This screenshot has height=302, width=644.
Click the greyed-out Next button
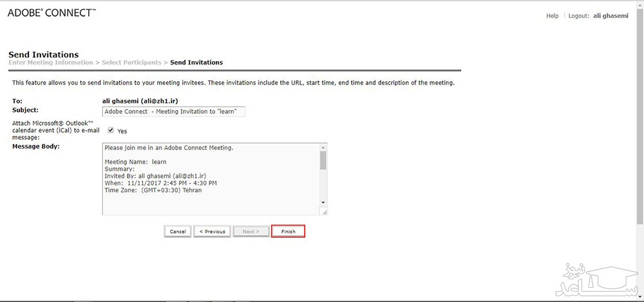(250, 231)
